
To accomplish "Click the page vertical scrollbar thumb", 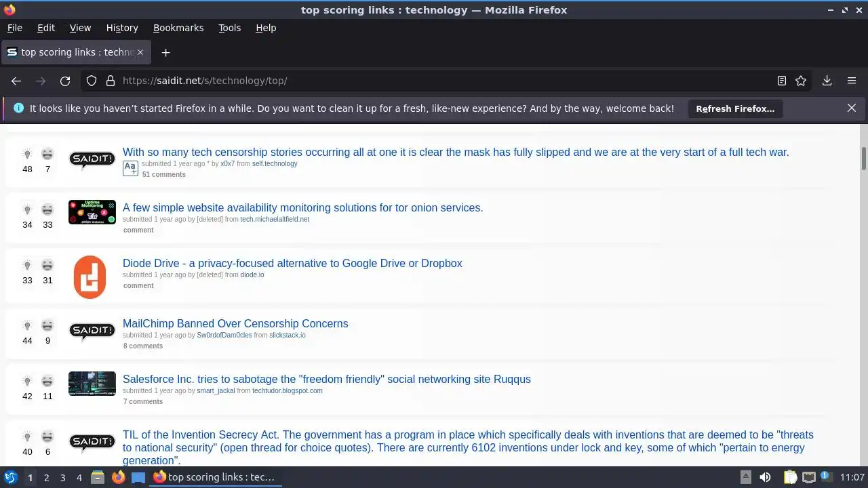I will [x=864, y=159].
